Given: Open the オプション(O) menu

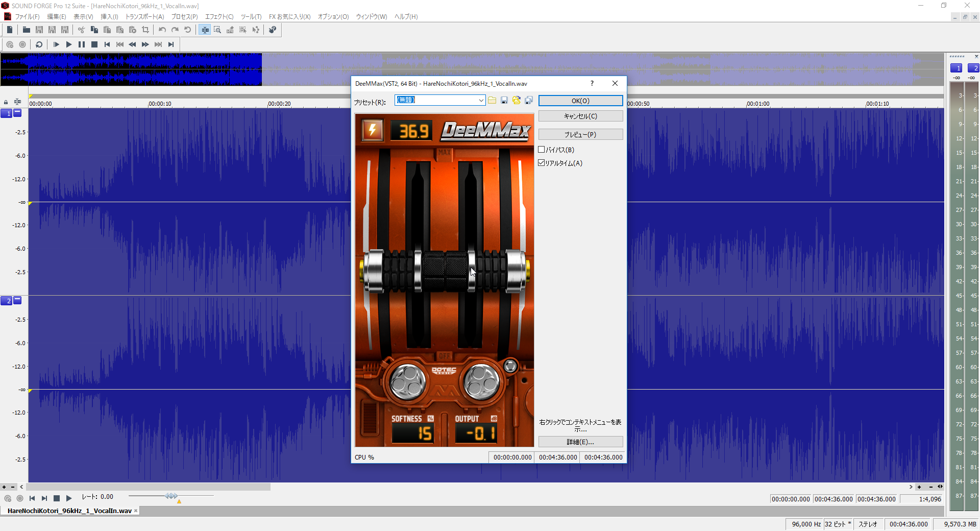Looking at the screenshot, I should 333,17.
